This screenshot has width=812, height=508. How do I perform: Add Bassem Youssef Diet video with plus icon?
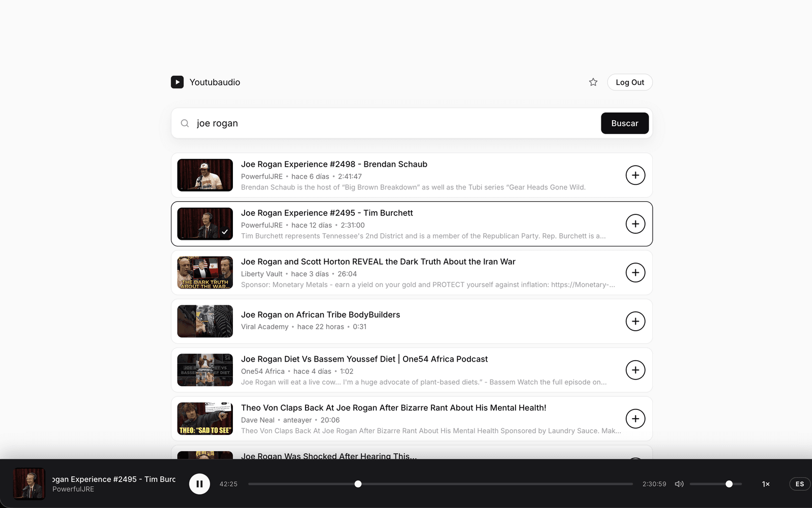(635, 370)
